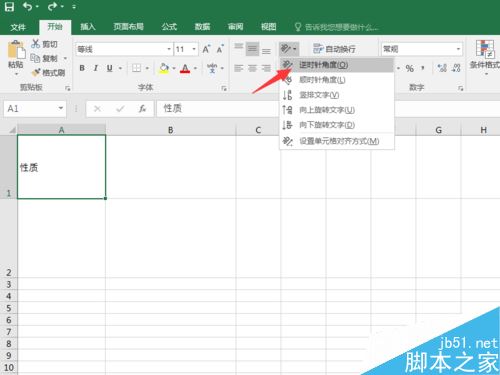
Task: Apply yellow fill color bucket
Action: click(164, 68)
